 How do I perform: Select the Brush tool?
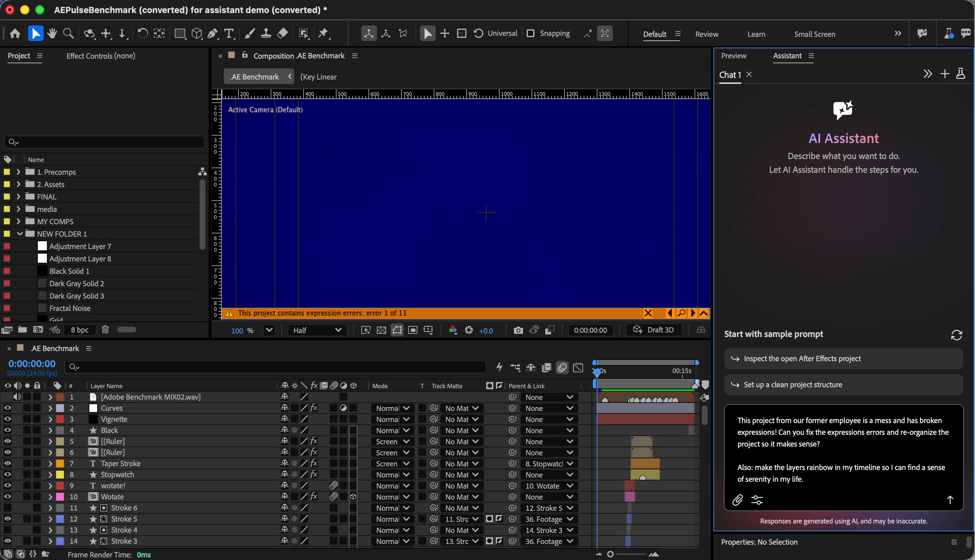click(250, 34)
